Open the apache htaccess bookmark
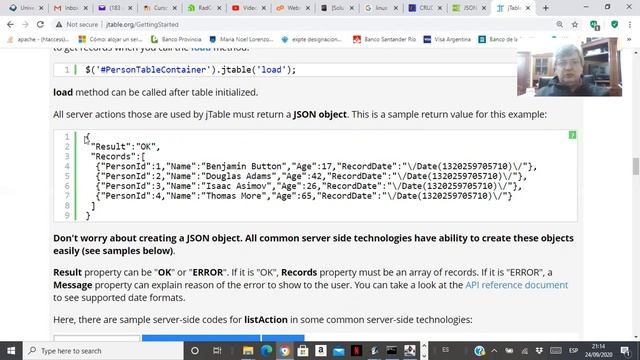The image size is (640, 360). click(38, 39)
